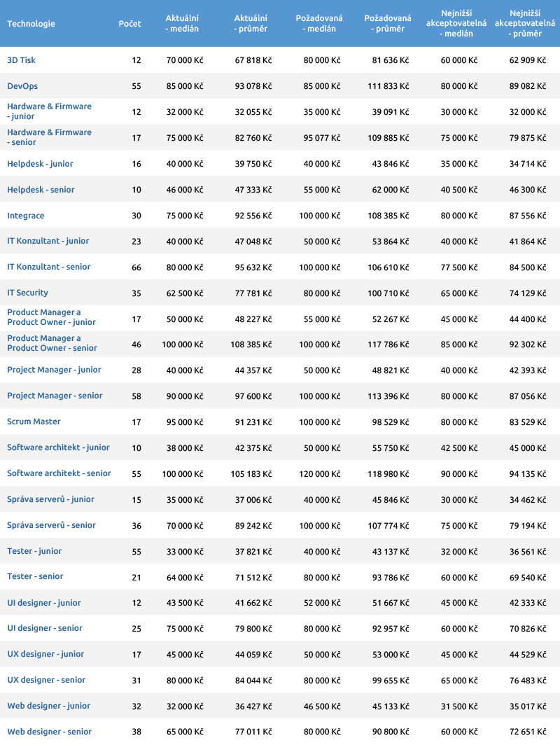The width and height of the screenshot is (560, 745).
Task: Select the 113 396 Kč cell
Action: (388, 396)
